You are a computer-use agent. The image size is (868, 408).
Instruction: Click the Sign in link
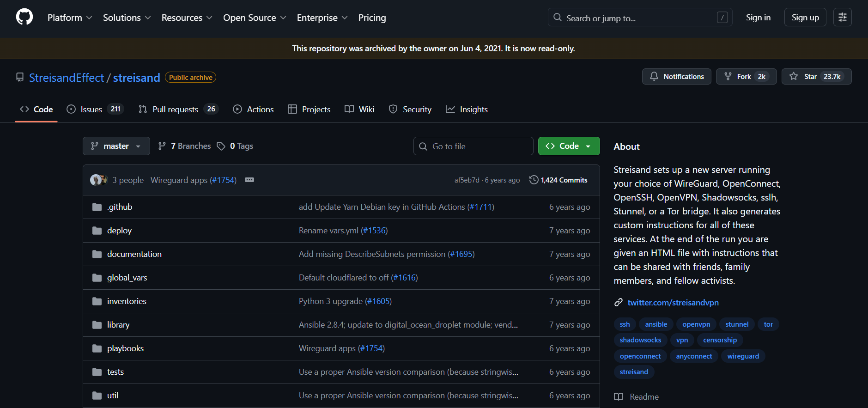click(758, 18)
